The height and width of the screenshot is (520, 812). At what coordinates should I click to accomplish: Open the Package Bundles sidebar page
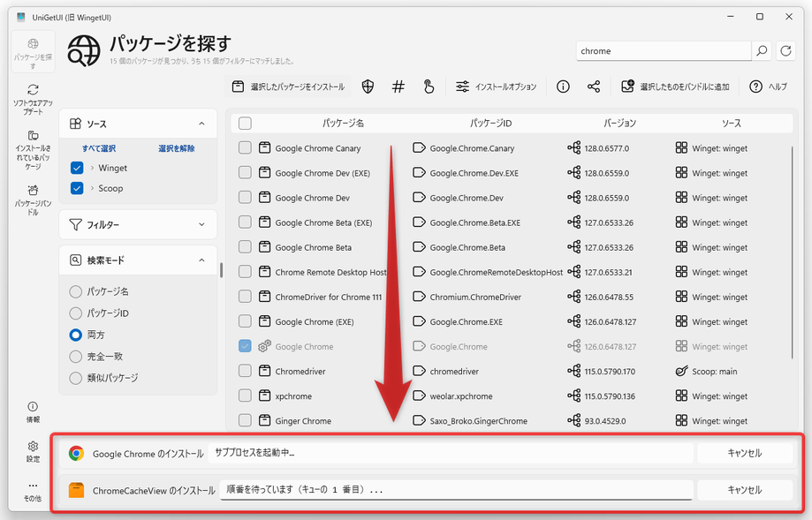pos(33,200)
